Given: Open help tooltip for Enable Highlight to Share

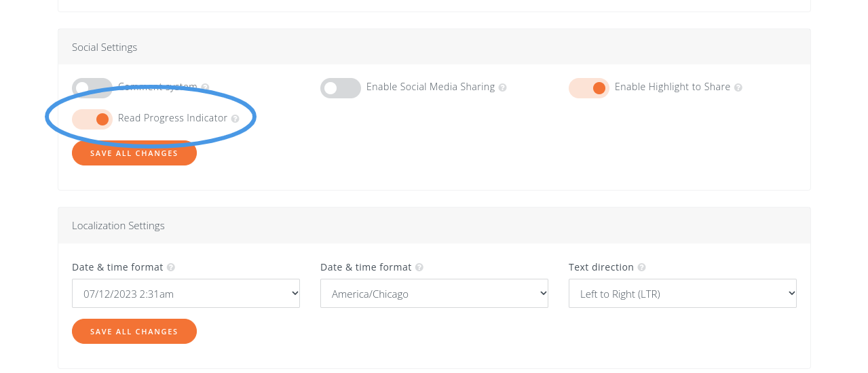Looking at the screenshot, I should pyautogui.click(x=738, y=87).
